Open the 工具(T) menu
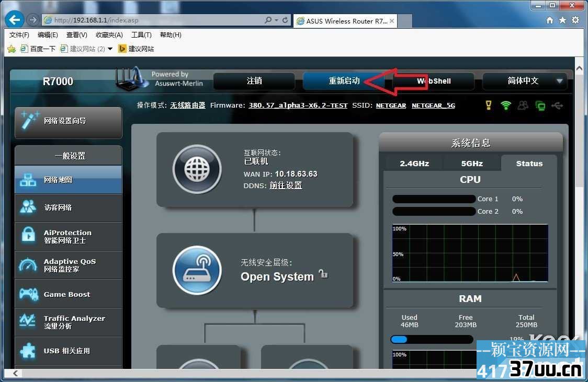 tap(141, 35)
